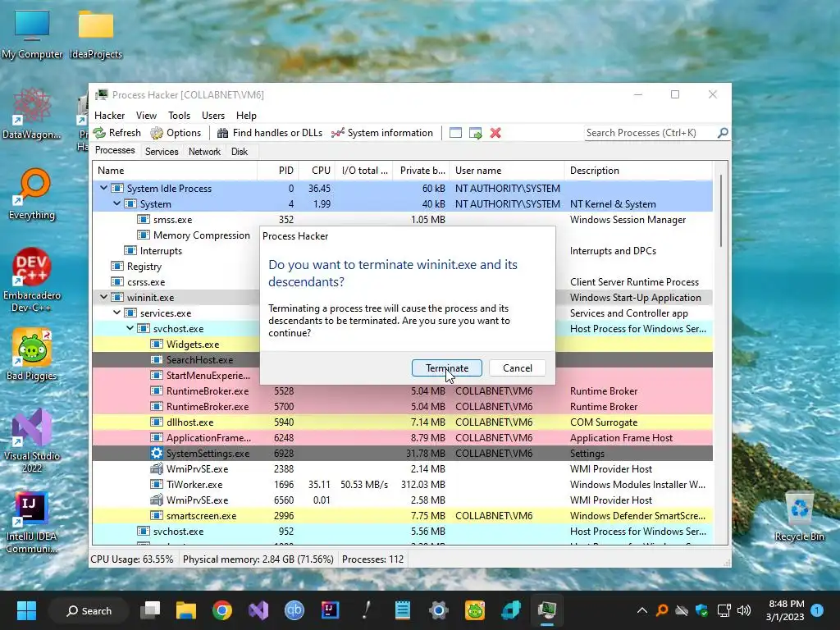Click CPU Usage in the status bar
This screenshot has height=630, width=840.
coord(132,559)
